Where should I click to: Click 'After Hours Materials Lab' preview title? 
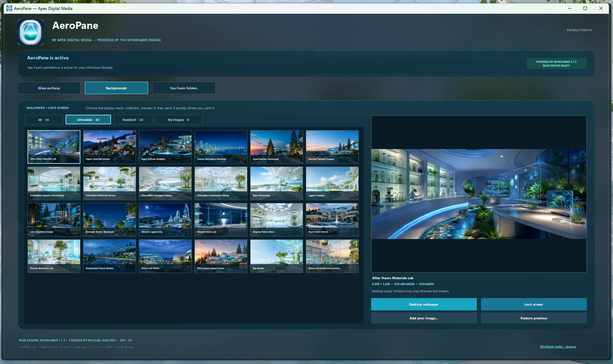pos(393,278)
